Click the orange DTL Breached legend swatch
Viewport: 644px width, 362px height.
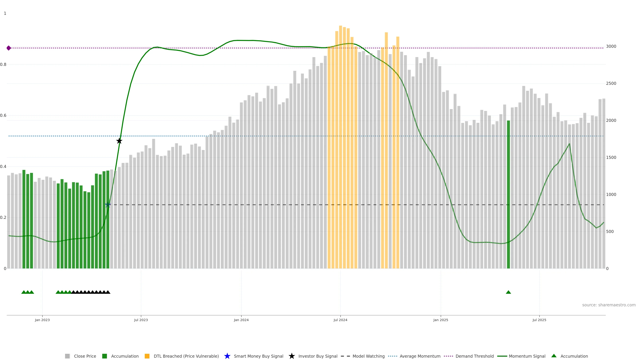(147, 356)
